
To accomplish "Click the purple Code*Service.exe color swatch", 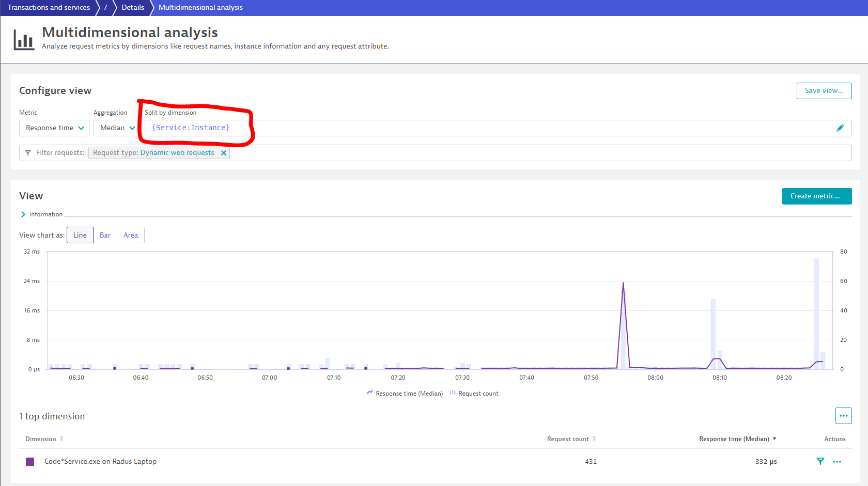I will click(30, 462).
